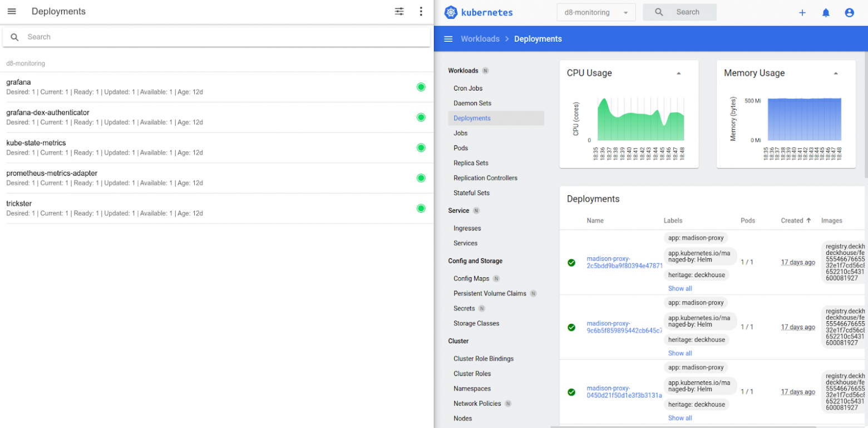Click the Kubernetes logo
The height and width of the screenshot is (428, 868).
click(451, 13)
